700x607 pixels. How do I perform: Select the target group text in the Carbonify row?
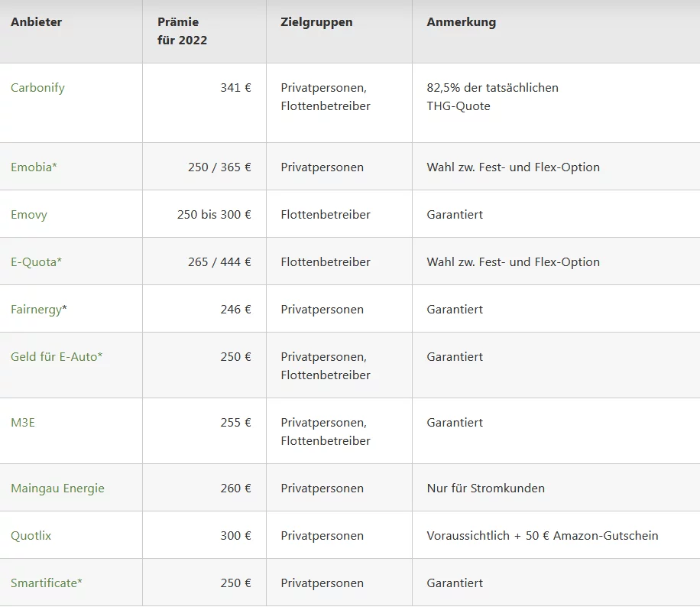326,97
